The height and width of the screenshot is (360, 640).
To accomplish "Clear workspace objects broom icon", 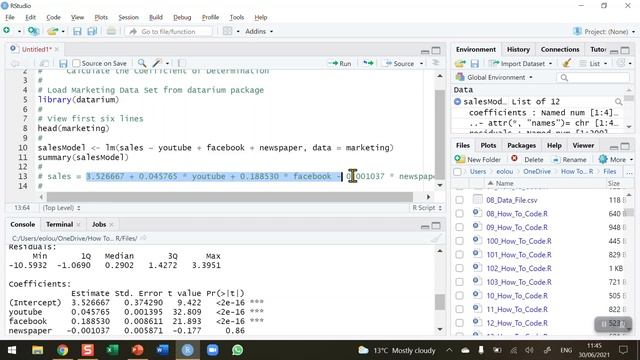I will [x=567, y=63].
